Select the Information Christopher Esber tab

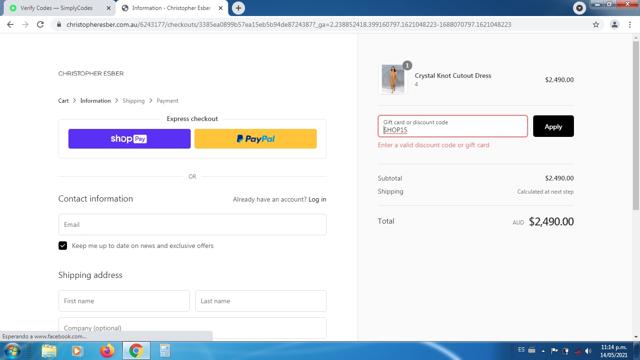pos(171,8)
